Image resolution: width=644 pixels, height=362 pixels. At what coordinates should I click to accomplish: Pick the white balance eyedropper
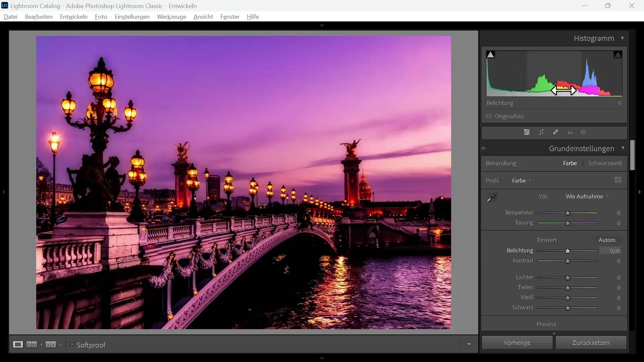tap(492, 197)
